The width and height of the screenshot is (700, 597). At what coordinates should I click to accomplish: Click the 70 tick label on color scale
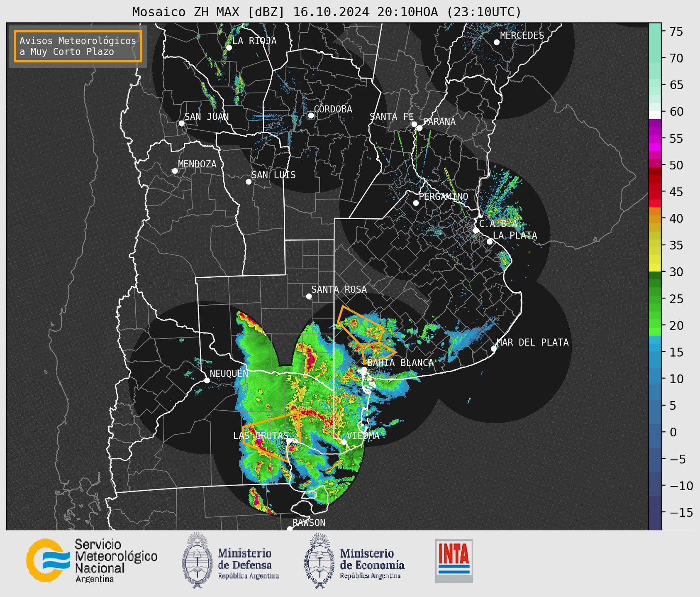pyautogui.click(x=676, y=59)
